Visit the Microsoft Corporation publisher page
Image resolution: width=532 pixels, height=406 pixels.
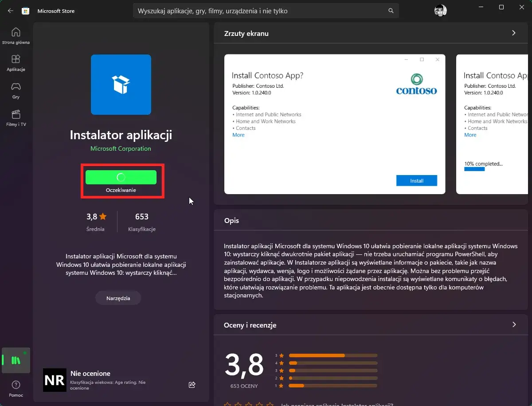click(x=121, y=148)
